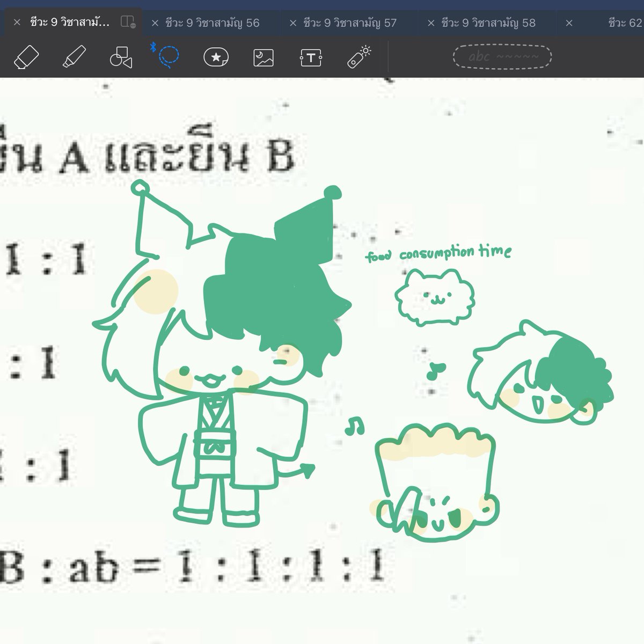Open the 'abc ~~~~~' stroke style selector
The height and width of the screenshot is (644, 644).
pyautogui.click(x=502, y=57)
